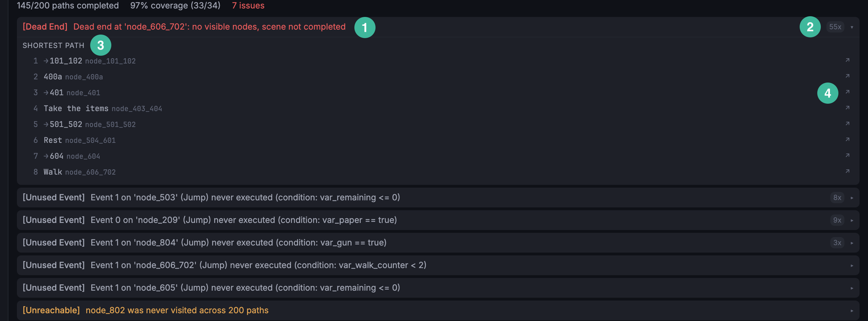This screenshot has width=868, height=321.
Task: Open node_101_102 via its arrow icon
Action: tap(848, 60)
